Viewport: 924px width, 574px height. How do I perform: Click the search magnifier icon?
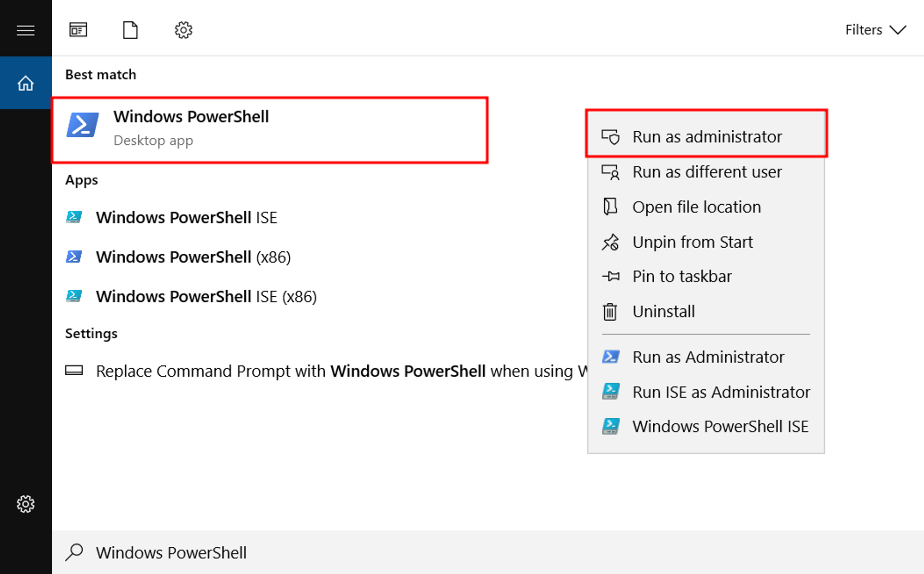coord(74,552)
